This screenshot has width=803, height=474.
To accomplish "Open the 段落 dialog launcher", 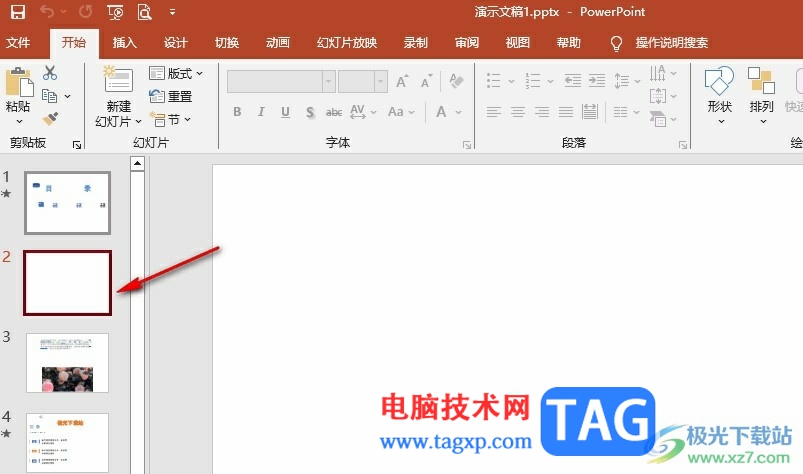I will 683,145.
